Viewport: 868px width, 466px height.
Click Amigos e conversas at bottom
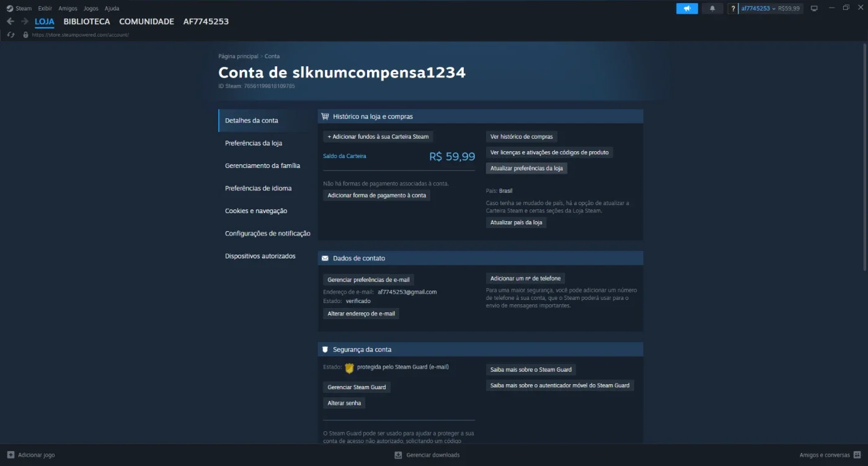click(825, 455)
